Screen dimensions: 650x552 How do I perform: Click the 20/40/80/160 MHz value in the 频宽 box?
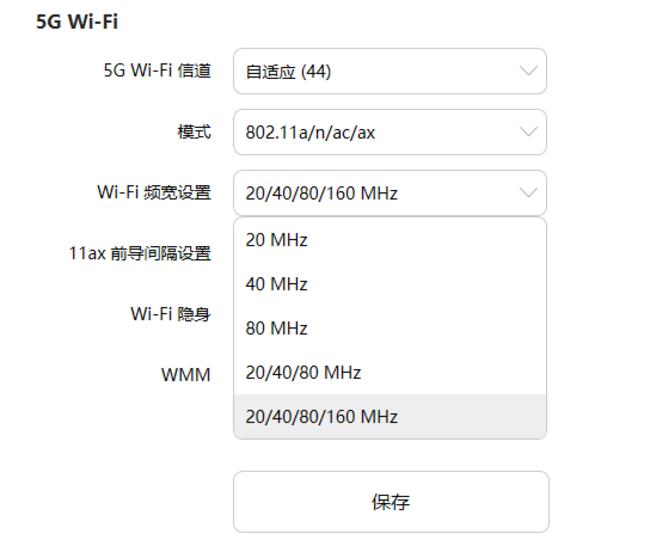click(321, 194)
